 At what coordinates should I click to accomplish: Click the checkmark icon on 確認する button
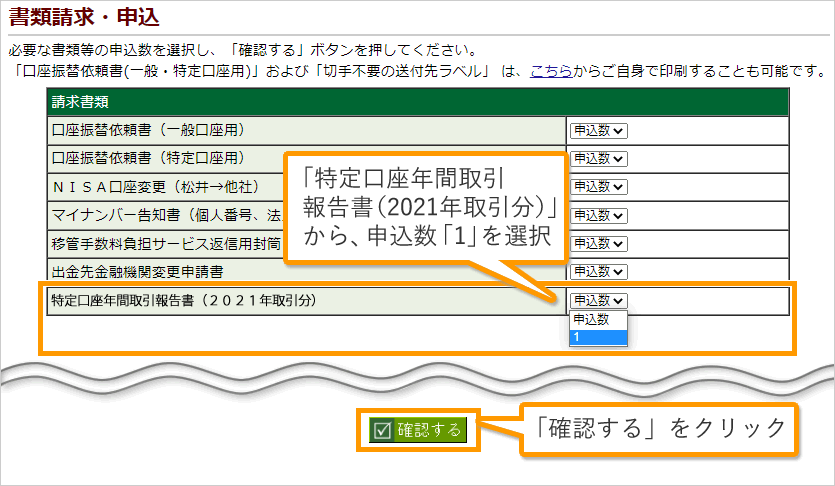point(381,430)
